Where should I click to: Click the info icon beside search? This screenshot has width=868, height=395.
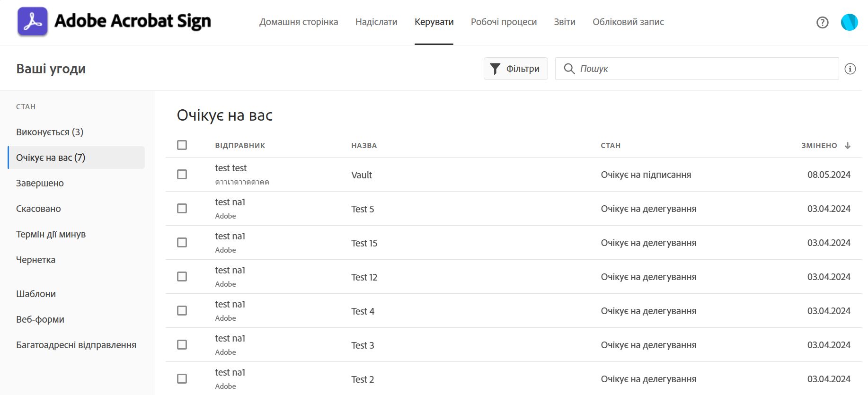850,69
